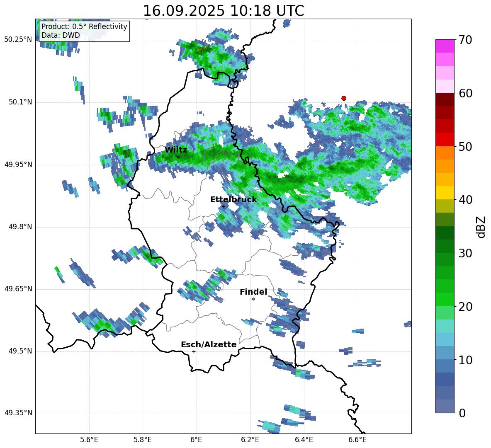This screenshot has width=491, height=448.
Task: Click the Esch/Alzette city label
Action: pos(209,345)
